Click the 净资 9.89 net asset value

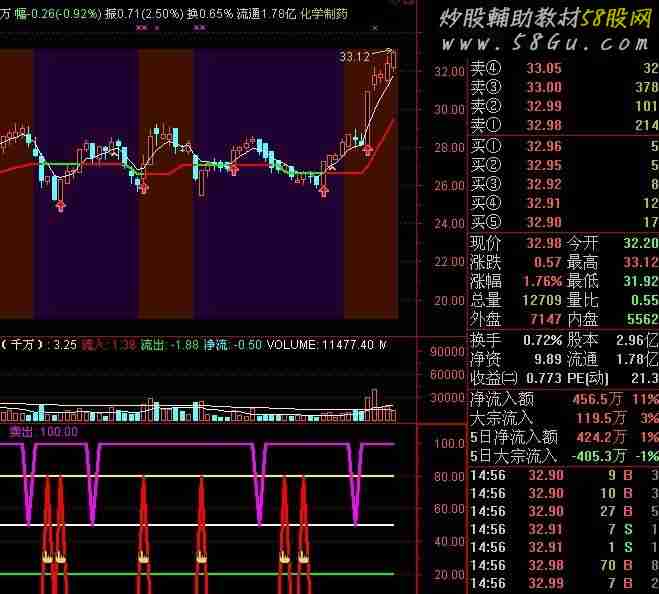(548, 359)
